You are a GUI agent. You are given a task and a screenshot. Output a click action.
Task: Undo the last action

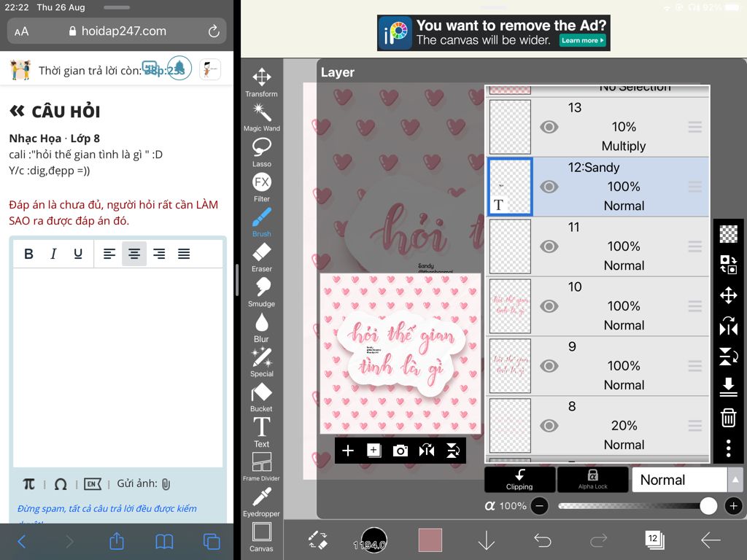point(542,540)
